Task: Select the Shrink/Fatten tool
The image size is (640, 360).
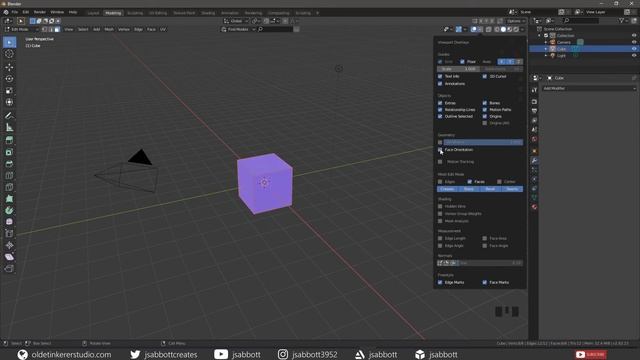Action: coord(9,245)
